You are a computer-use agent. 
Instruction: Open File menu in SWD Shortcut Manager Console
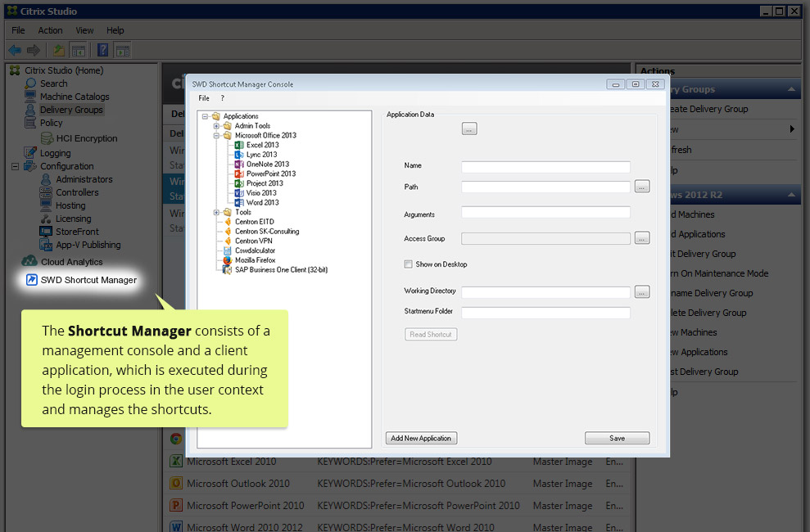pyautogui.click(x=204, y=98)
